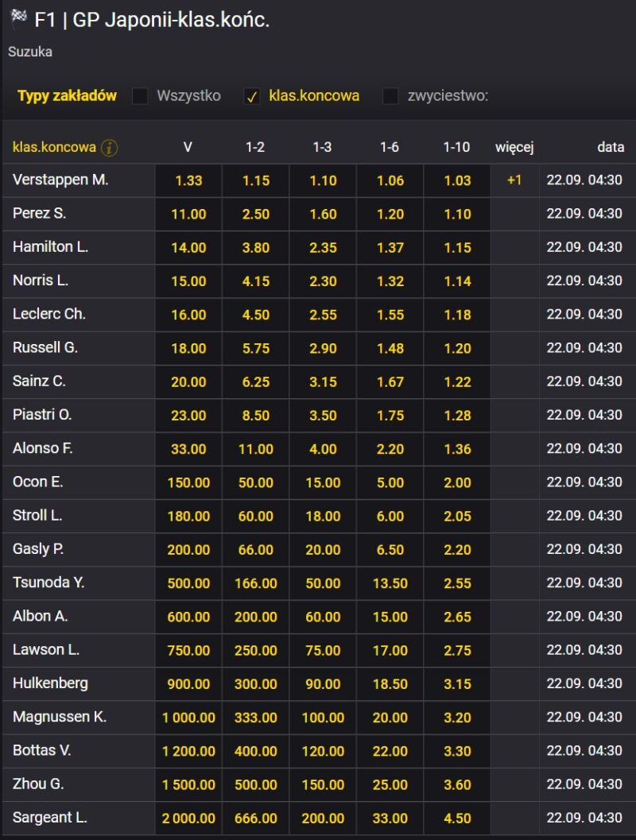Pick Albon 1-3 odds 60.00

click(x=323, y=617)
